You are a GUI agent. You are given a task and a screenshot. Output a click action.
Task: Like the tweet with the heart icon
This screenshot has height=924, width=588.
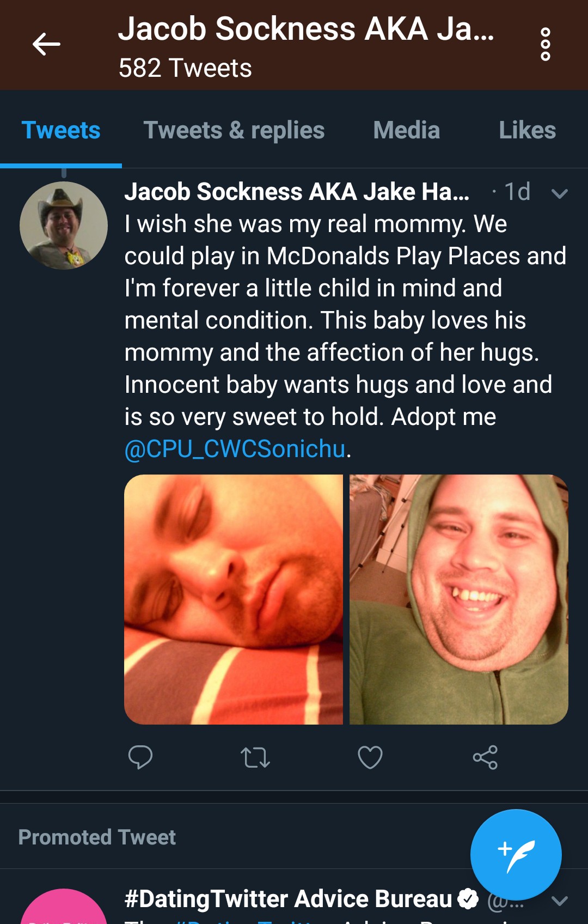(370, 757)
